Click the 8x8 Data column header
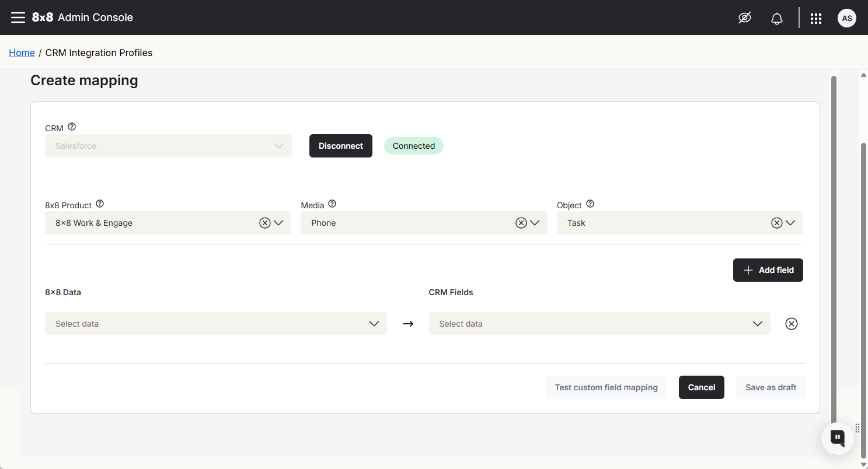868x469 pixels. pos(63,292)
